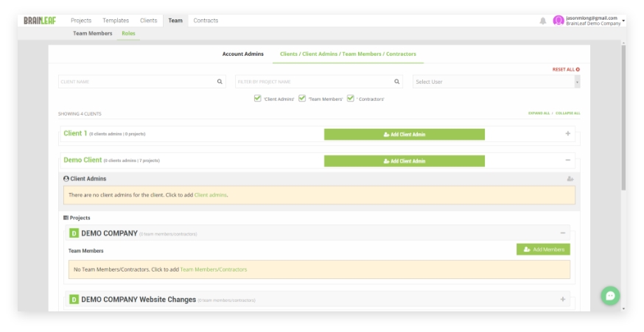This screenshot has height=332, width=644.
Task: Expand the Client 1 row
Action: coord(568,133)
